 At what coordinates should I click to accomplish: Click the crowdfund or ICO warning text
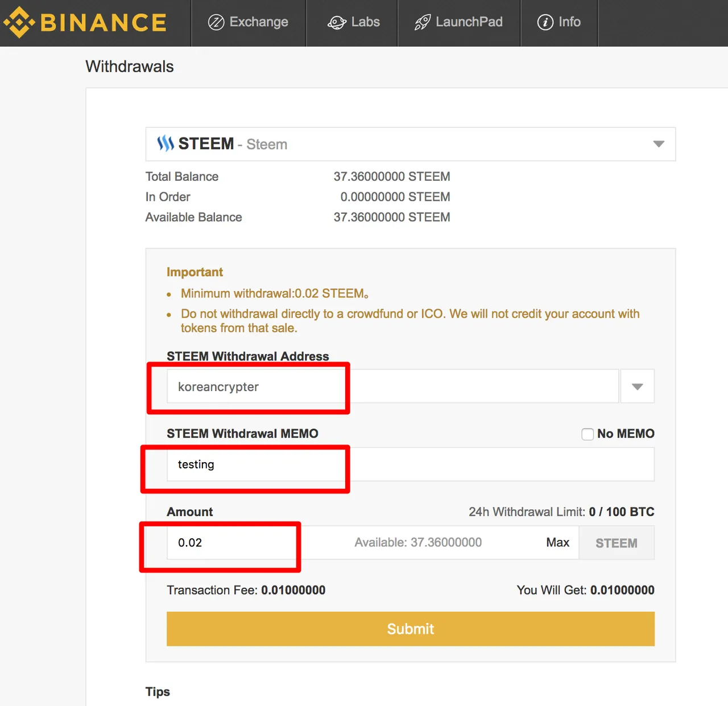410,321
